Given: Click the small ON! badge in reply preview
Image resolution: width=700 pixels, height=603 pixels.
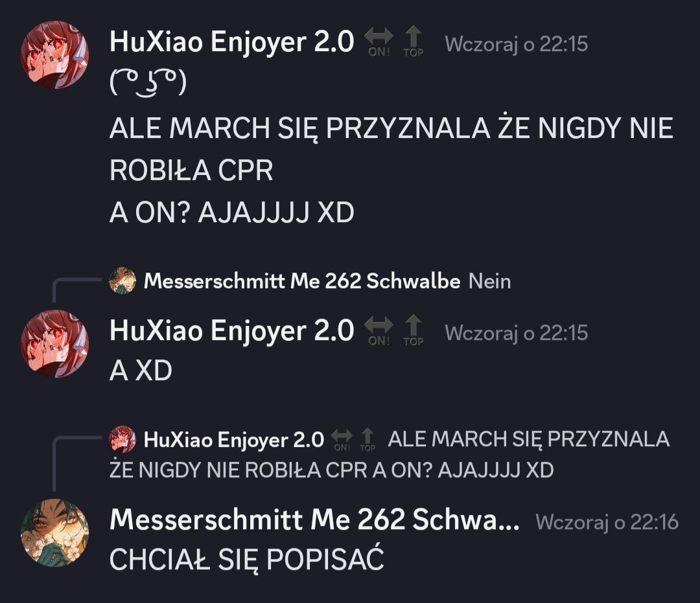Looking at the screenshot, I should click(342, 440).
